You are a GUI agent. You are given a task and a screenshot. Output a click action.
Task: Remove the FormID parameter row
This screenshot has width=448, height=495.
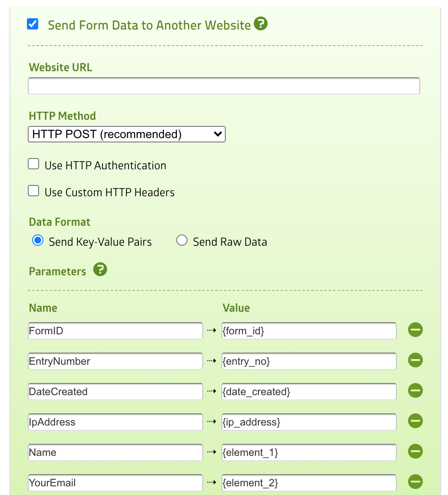[x=415, y=330]
